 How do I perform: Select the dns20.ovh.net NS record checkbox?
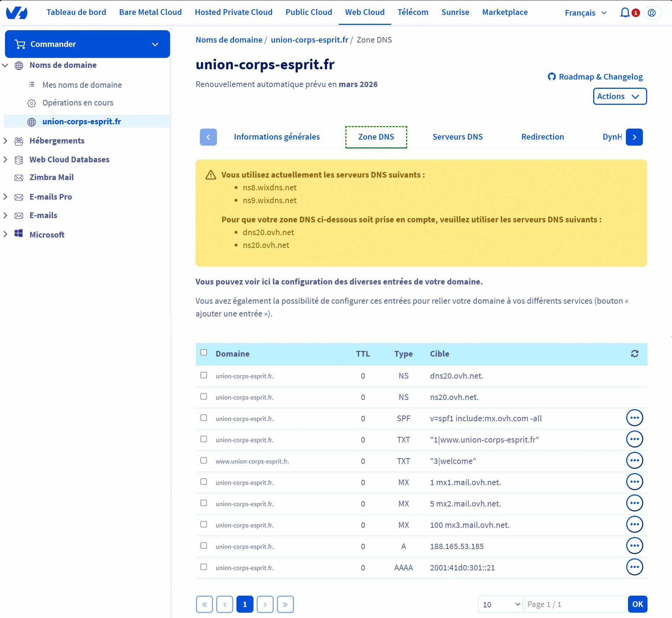[x=203, y=375]
